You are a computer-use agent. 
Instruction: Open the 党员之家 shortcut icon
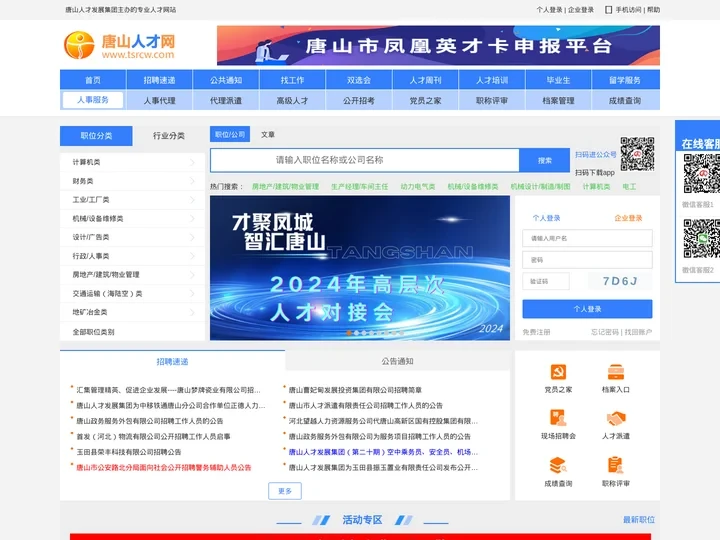pyautogui.click(x=558, y=372)
